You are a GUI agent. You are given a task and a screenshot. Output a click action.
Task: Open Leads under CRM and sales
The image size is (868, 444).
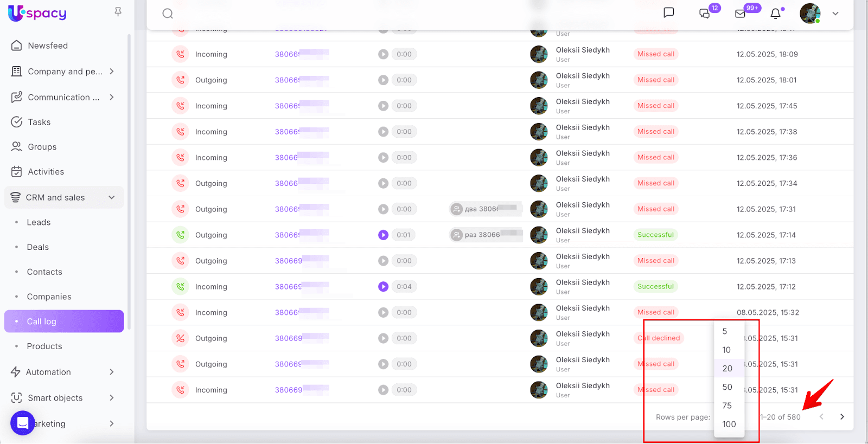point(39,222)
